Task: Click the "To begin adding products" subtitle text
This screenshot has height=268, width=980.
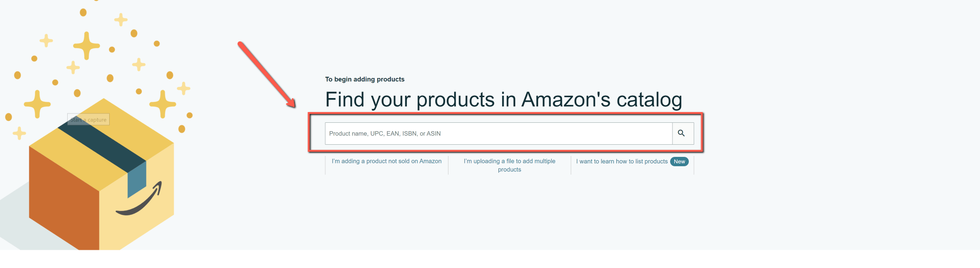Action: click(x=364, y=79)
